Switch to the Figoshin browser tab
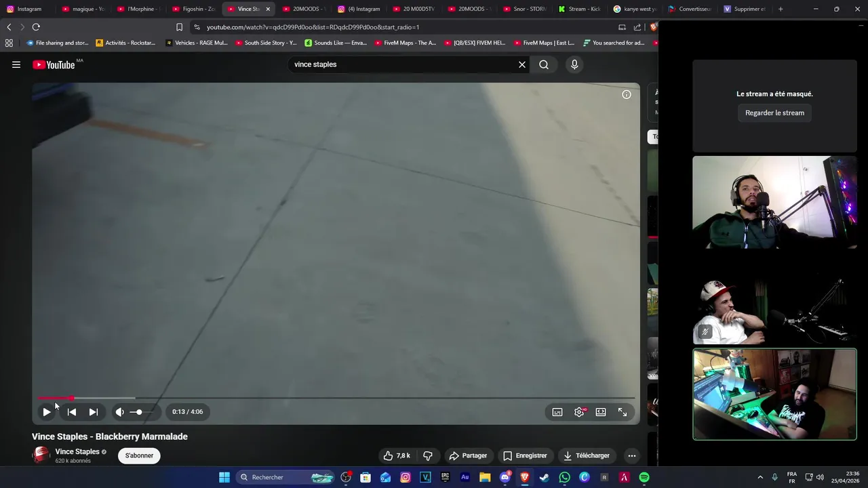Image resolution: width=868 pixels, height=488 pixels. pyautogui.click(x=193, y=9)
